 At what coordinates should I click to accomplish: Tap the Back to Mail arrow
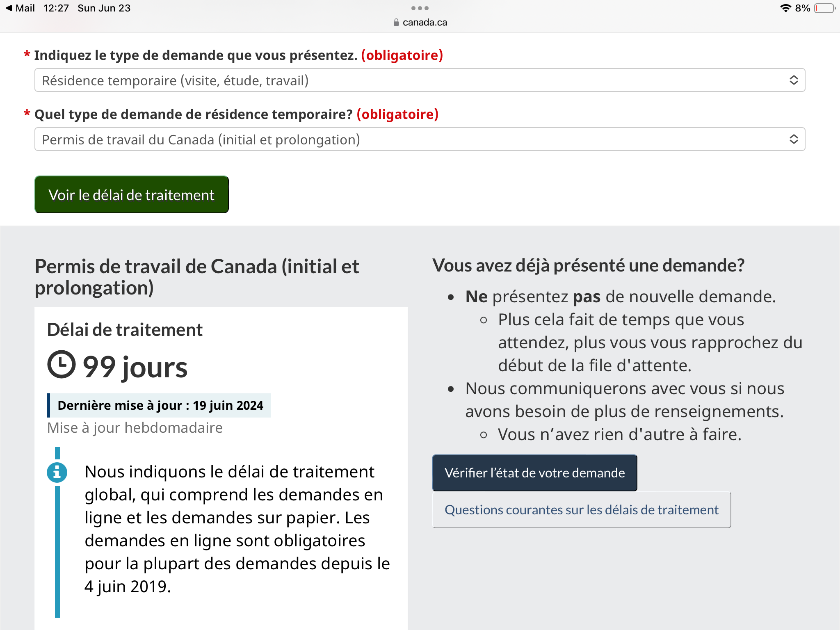(9, 8)
